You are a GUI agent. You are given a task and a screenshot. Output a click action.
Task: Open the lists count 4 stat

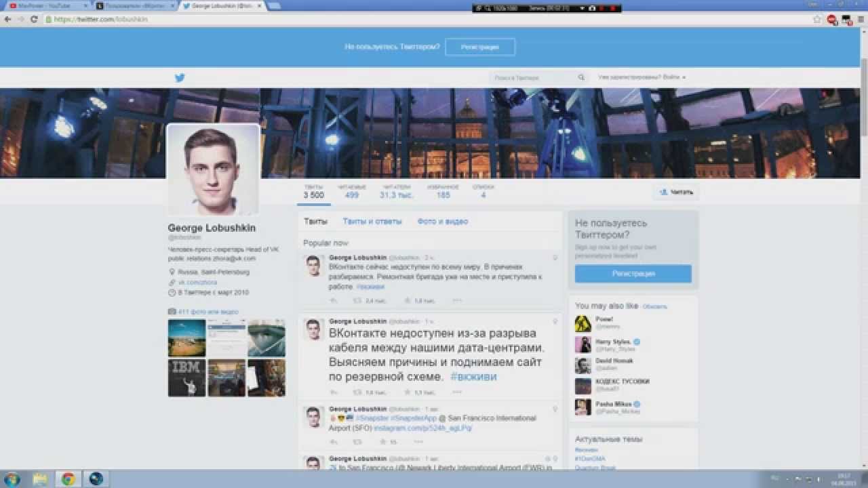(x=484, y=192)
